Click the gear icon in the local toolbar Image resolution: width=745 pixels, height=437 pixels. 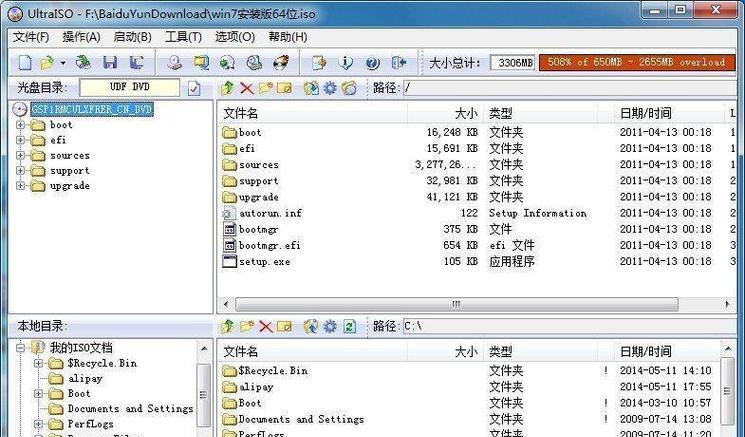tap(330, 326)
